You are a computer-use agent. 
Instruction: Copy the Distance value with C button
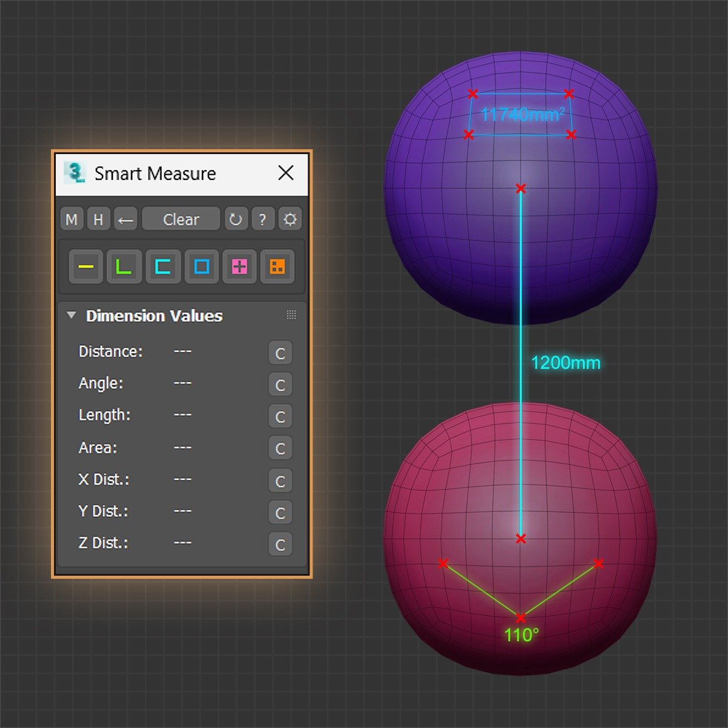tap(280, 353)
